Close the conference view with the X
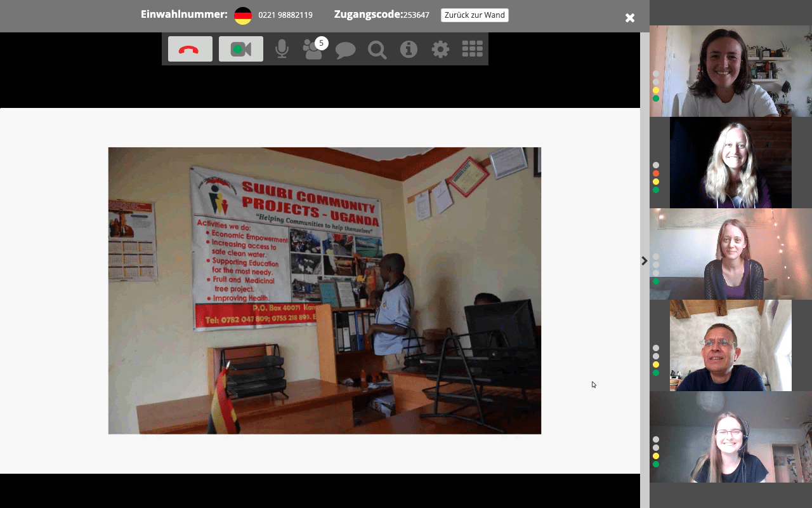The height and width of the screenshot is (508, 812). pos(630,18)
